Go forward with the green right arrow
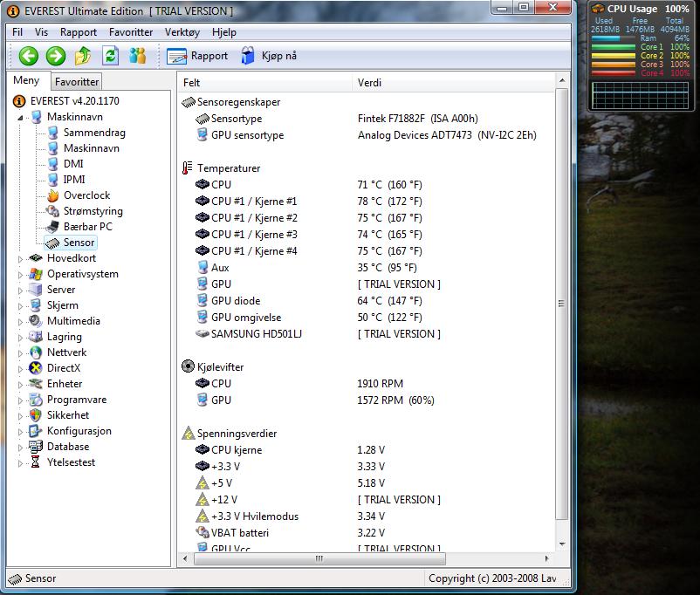The image size is (700, 595). click(56, 56)
